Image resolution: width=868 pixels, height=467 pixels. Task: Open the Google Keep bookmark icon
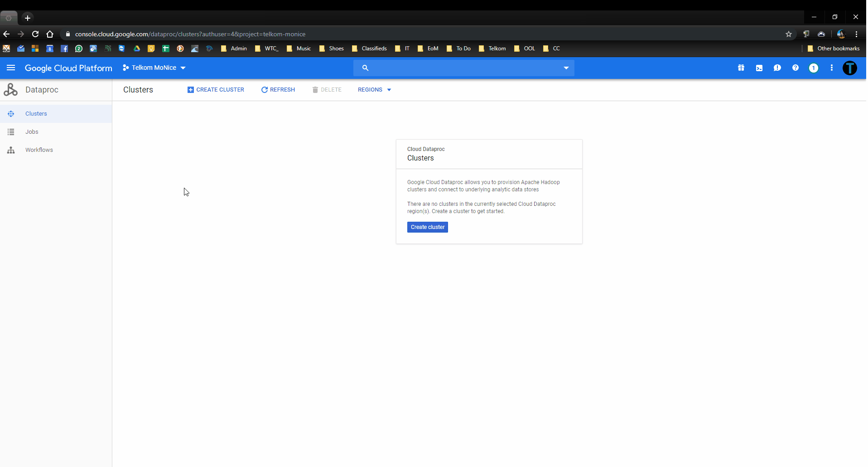point(151,49)
